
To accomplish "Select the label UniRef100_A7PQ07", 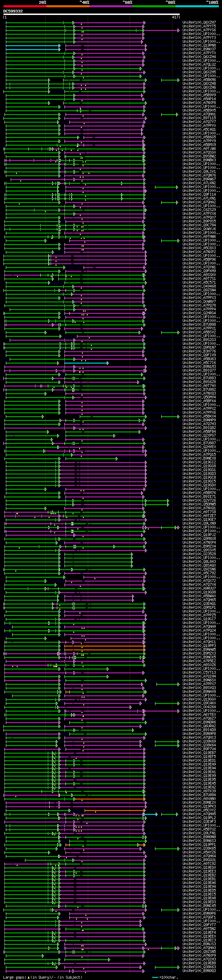I will tap(199, 218).
